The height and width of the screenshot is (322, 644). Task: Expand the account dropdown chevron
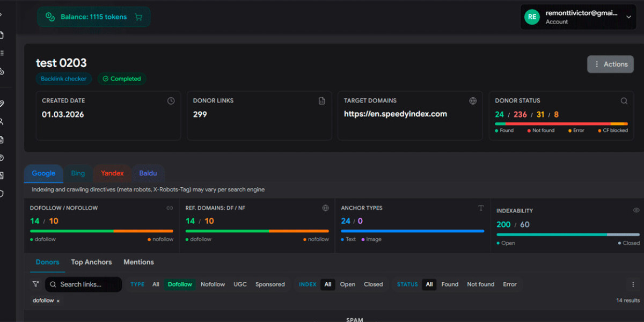(628, 17)
